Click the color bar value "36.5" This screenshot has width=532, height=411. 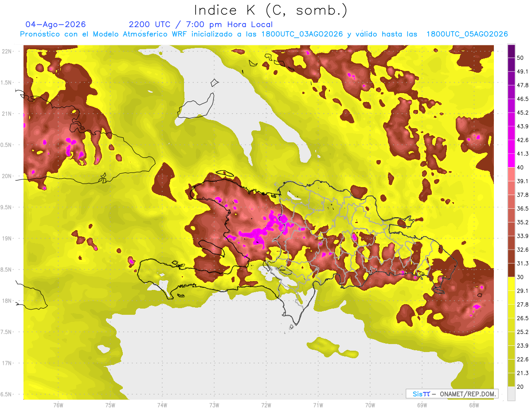point(523,208)
